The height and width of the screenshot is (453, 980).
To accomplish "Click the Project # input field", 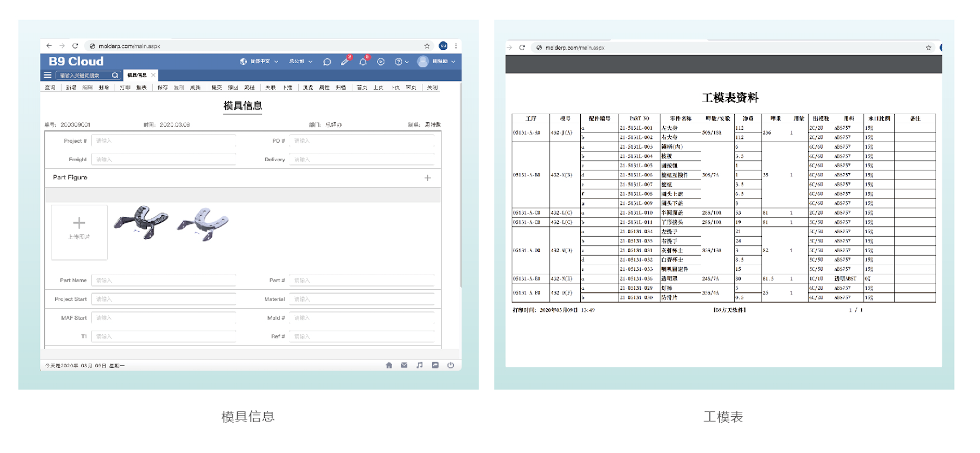I will [x=163, y=141].
